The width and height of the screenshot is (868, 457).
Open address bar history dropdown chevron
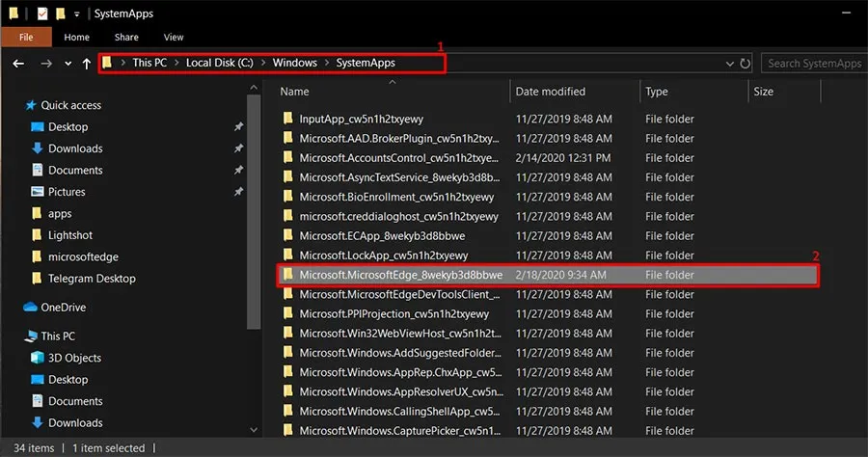pyautogui.click(x=730, y=65)
